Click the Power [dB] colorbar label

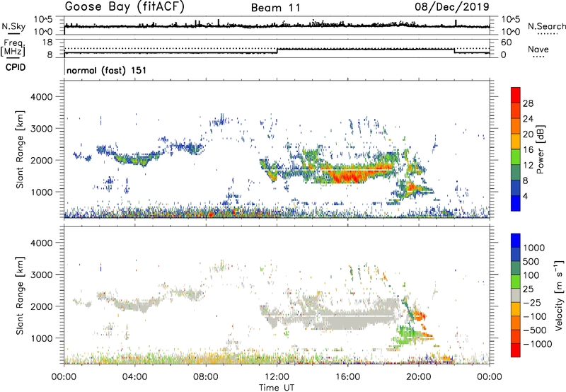pos(541,149)
